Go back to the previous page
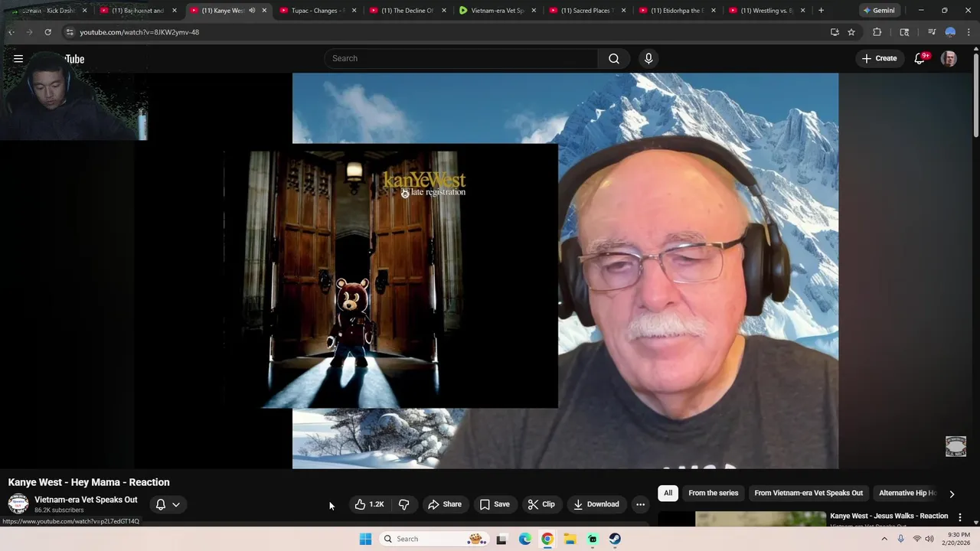This screenshot has width=980, height=551. pos(11,32)
